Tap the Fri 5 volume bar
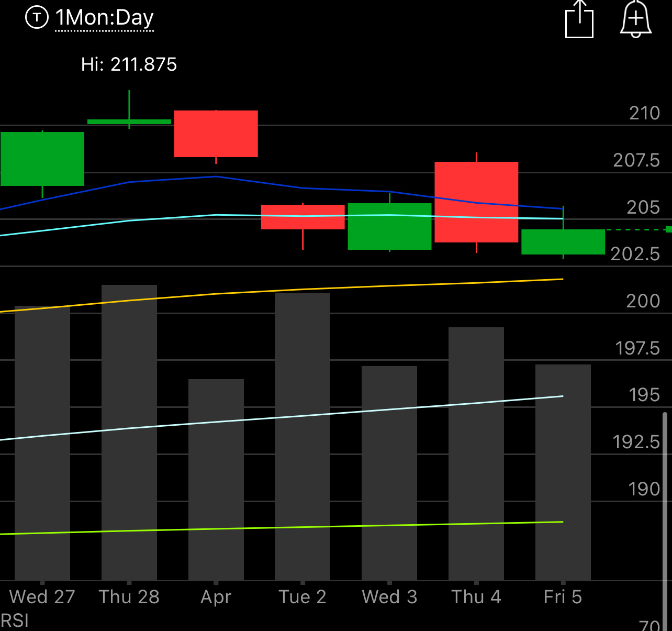Viewport: 672px width, 631px height. click(x=563, y=472)
